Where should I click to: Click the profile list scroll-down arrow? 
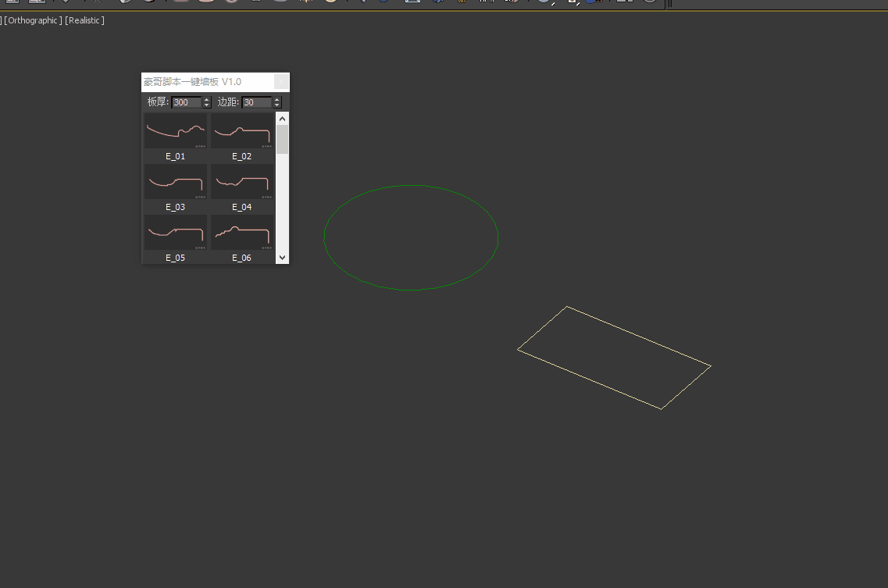[x=283, y=257]
